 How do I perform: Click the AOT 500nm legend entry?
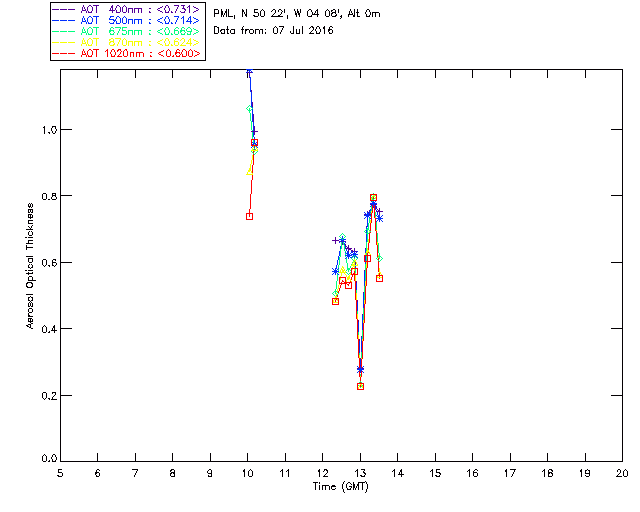pyautogui.click(x=127, y=20)
